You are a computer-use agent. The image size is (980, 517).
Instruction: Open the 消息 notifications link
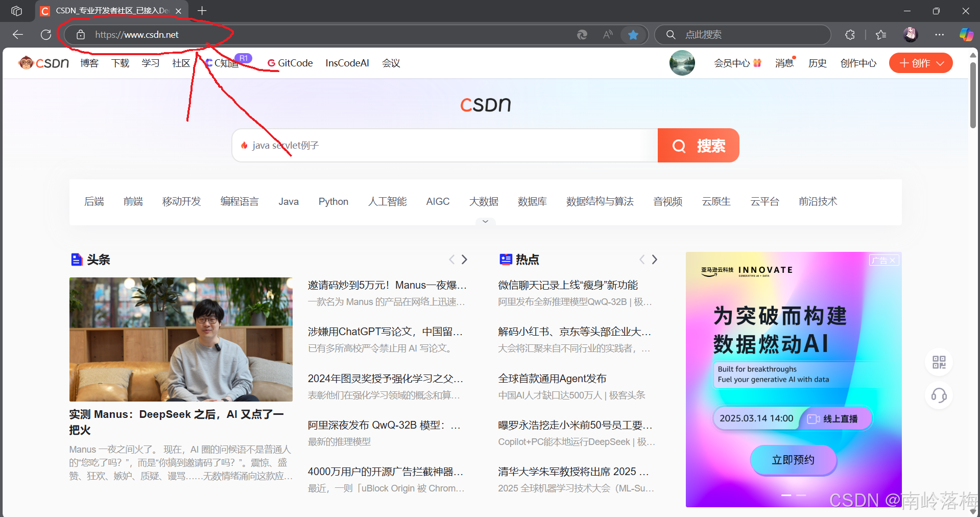coord(784,63)
